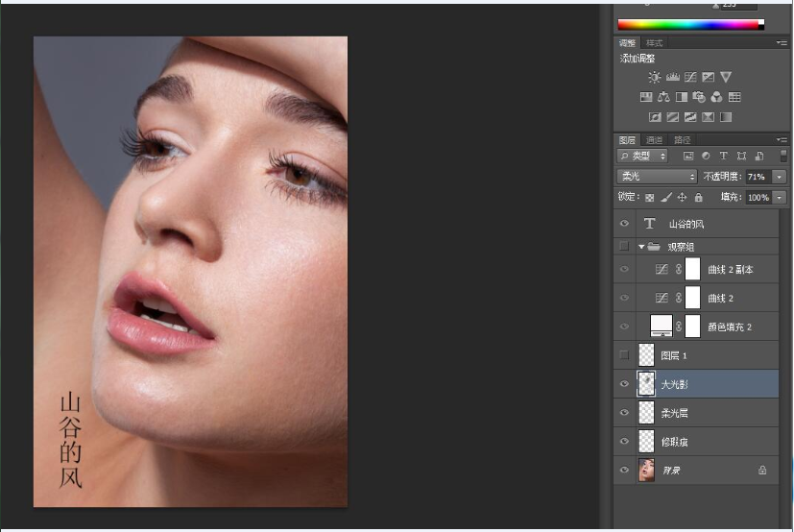Hide the 背景 layer with eye icon

(x=624, y=471)
